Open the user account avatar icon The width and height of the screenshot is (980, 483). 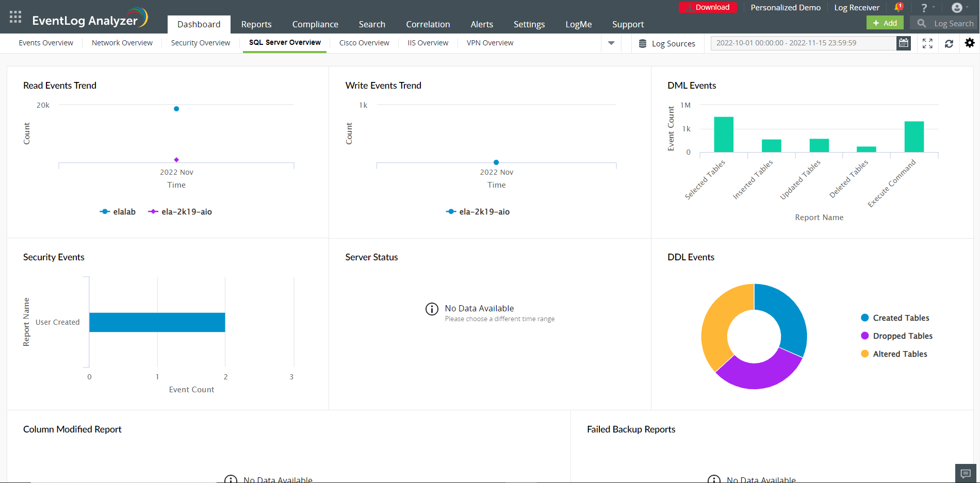(957, 8)
